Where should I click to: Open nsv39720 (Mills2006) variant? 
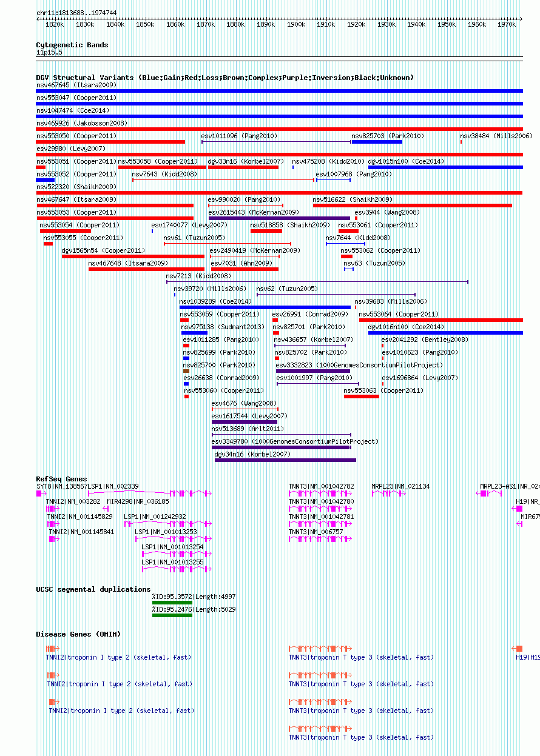coord(210,289)
